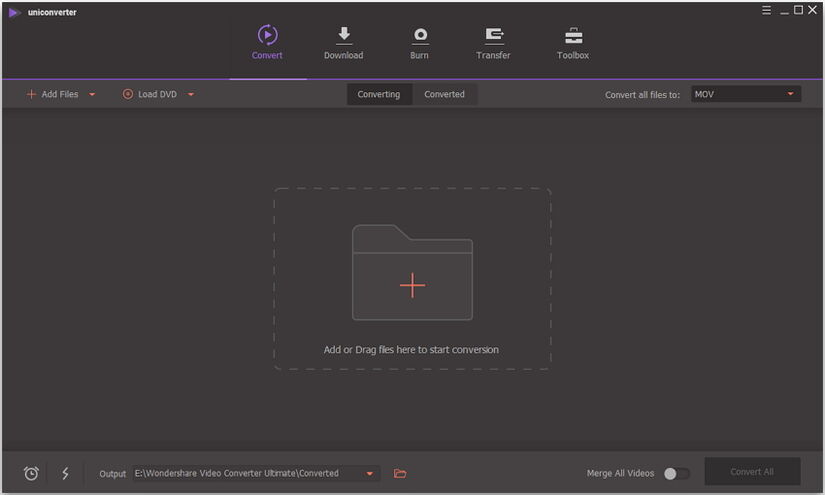
Task: Open the Transfer section
Action: (493, 43)
